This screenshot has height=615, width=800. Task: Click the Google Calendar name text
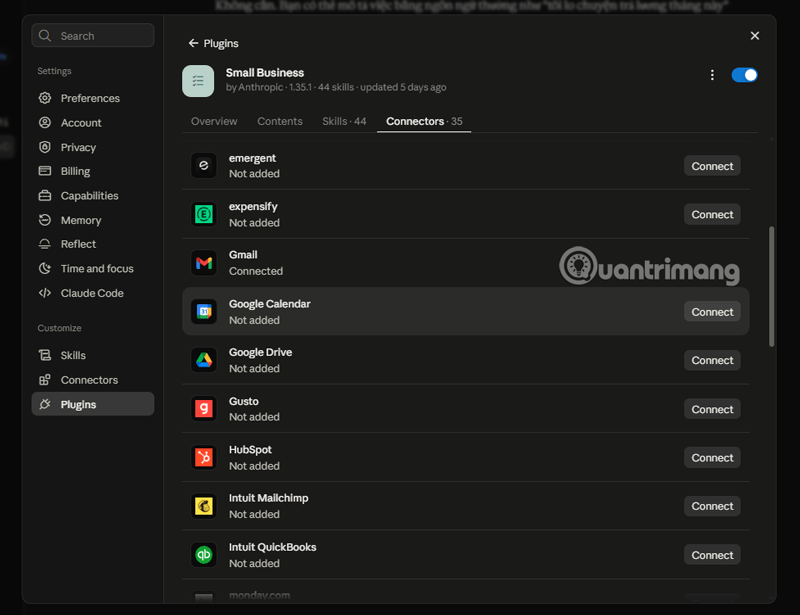click(x=269, y=304)
